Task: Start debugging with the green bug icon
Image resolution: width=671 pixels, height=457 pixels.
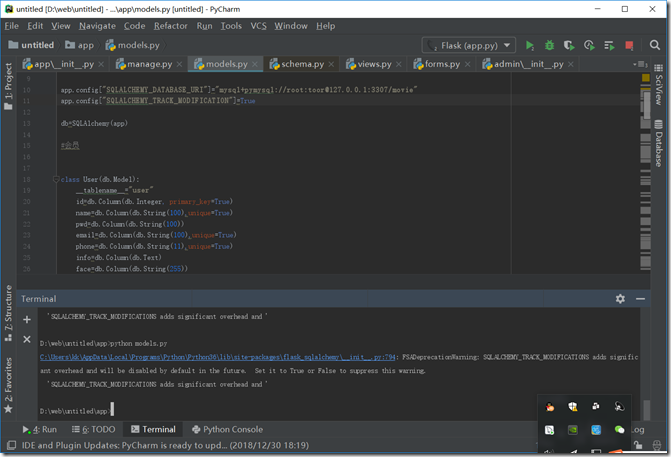Action: [549, 45]
